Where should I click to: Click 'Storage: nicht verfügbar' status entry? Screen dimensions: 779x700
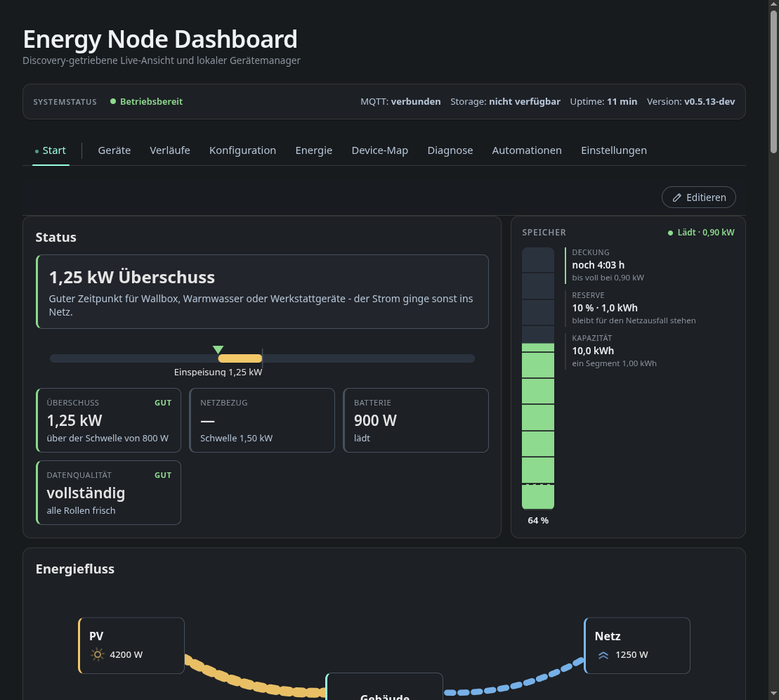505,101
